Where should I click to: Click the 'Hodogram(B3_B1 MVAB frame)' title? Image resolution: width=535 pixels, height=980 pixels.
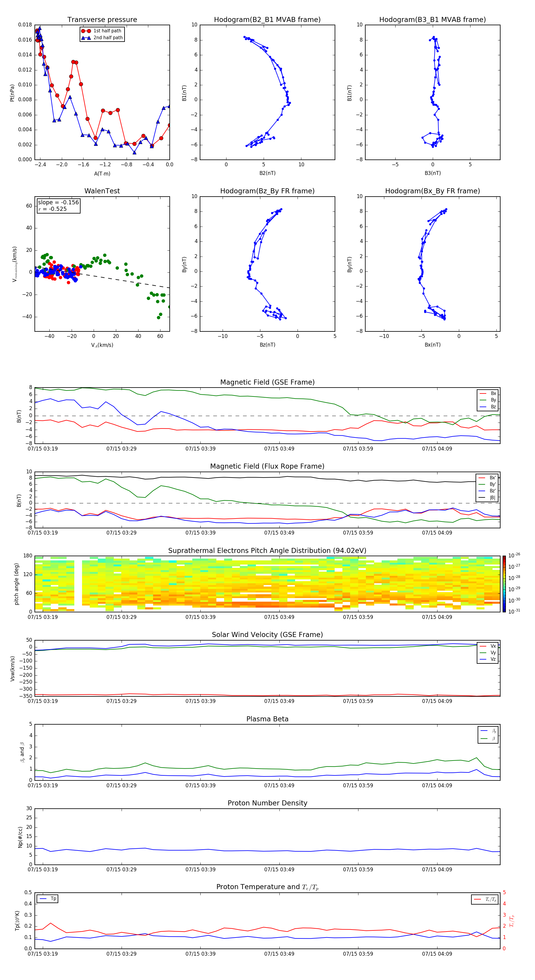tap(432, 20)
